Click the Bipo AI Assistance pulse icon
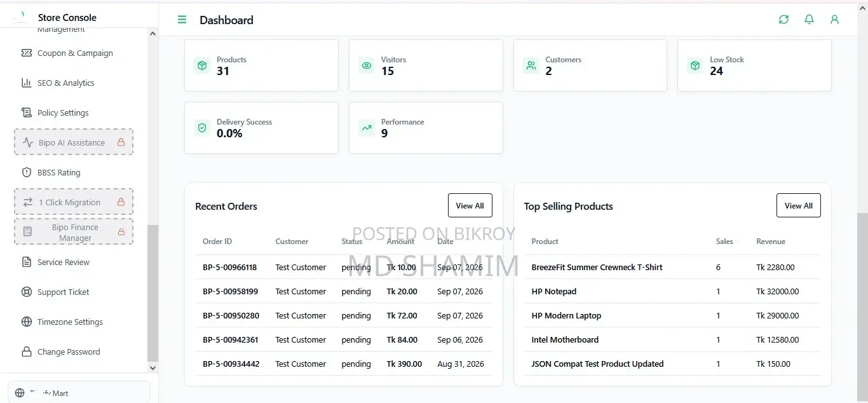 click(x=28, y=142)
